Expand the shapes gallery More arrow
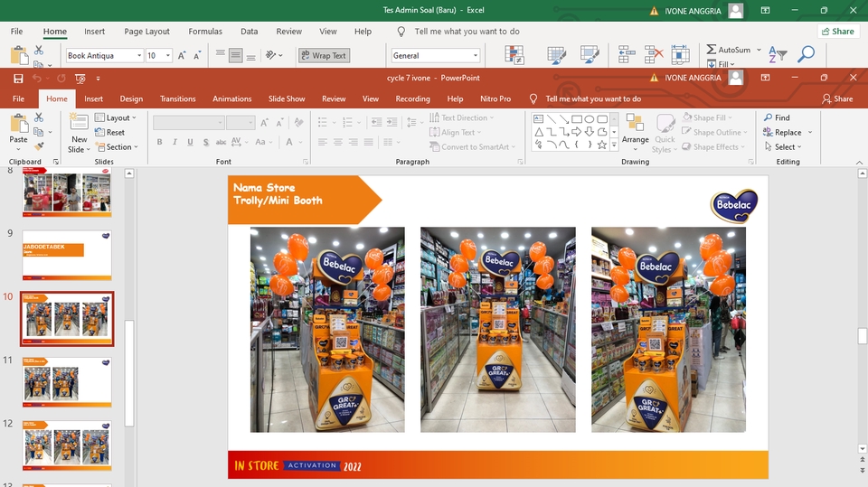This screenshot has height=487, width=868. tap(614, 145)
